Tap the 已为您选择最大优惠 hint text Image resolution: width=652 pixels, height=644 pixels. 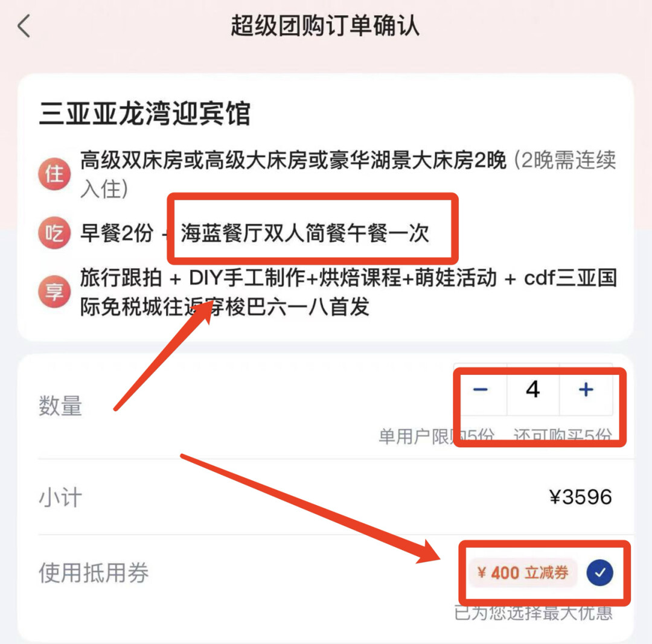534,613
